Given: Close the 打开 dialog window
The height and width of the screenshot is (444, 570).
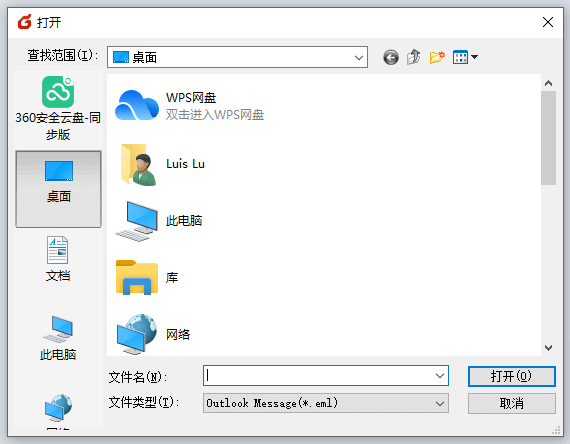Looking at the screenshot, I should pos(548,22).
